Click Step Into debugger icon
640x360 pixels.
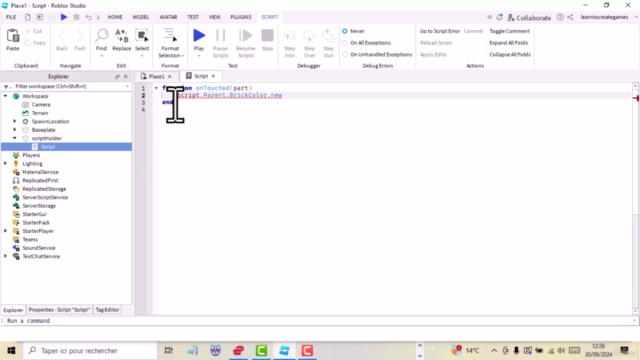(x=290, y=36)
